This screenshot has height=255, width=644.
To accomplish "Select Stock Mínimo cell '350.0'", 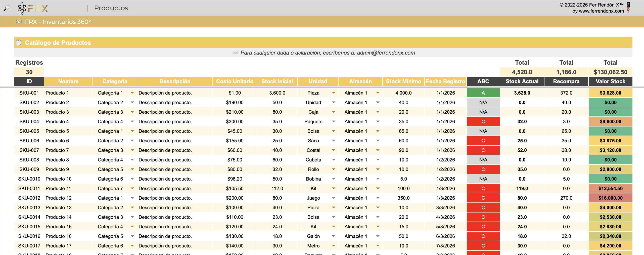I will coord(403,198).
